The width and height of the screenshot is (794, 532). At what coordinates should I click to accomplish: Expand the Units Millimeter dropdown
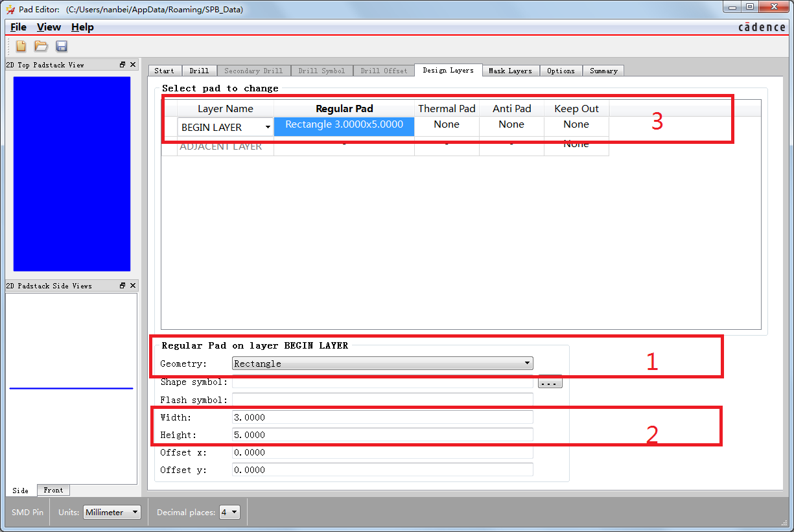pos(112,513)
